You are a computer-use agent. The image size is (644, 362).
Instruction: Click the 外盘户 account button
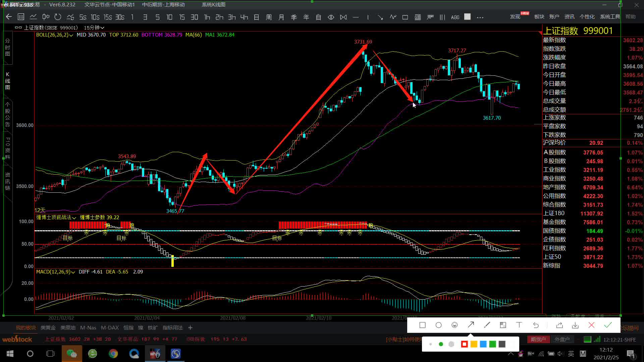click(562, 339)
